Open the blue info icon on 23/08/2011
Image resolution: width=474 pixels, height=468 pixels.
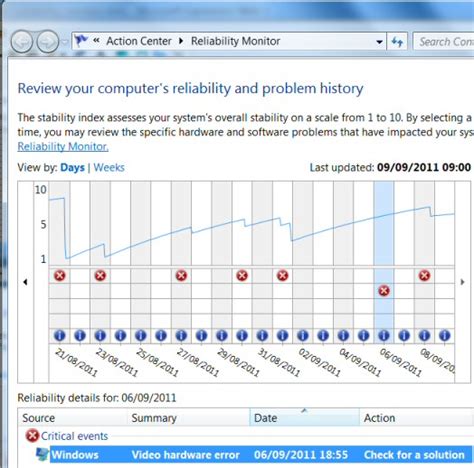100,335
